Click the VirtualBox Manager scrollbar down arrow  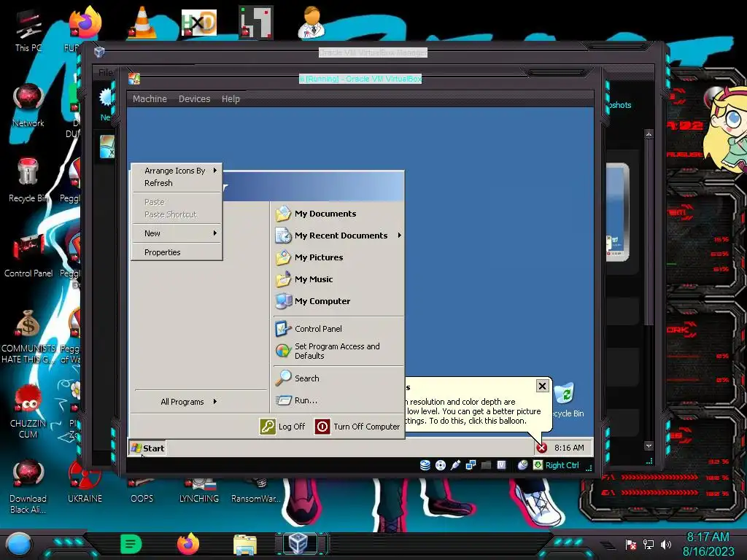(649, 446)
